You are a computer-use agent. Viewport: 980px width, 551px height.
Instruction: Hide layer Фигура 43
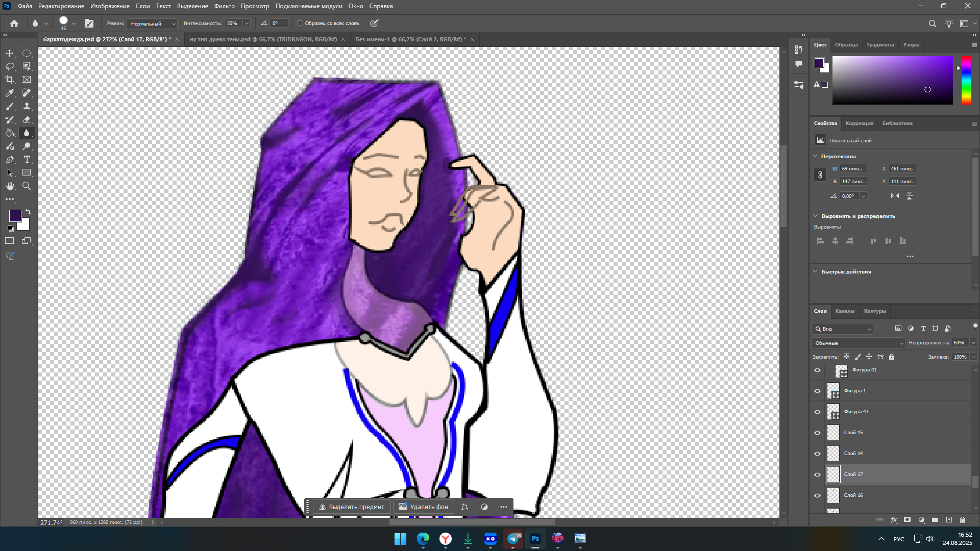point(817,412)
